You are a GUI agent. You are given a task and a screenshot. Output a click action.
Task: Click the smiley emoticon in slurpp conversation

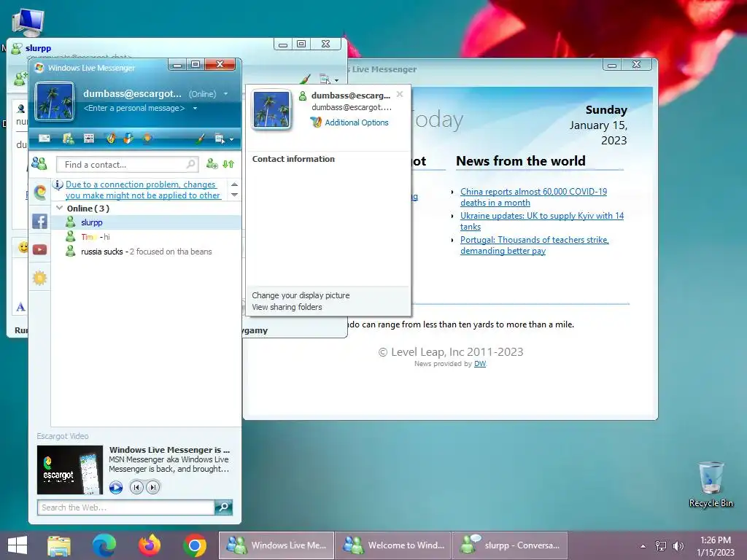[x=23, y=247]
